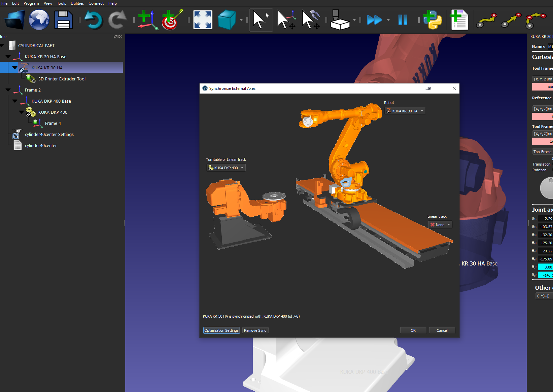Image resolution: width=553 pixels, height=392 pixels.
Task: Click the Other configuration field
Action: click(544, 296)
